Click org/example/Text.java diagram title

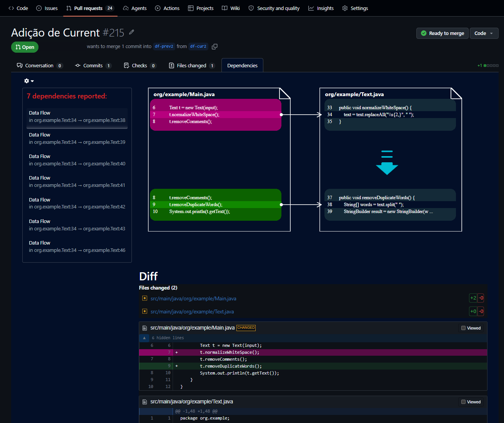click(x=354, y=94)
